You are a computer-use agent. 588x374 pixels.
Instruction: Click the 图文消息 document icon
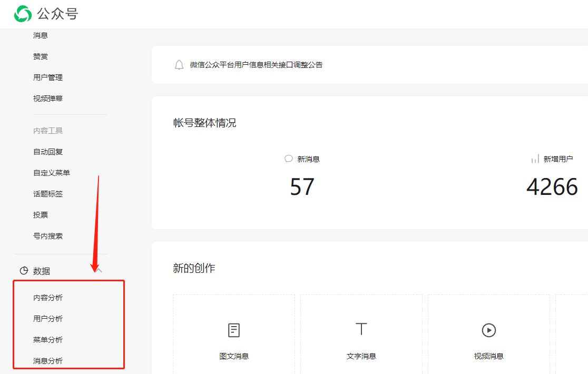[234, 330]
